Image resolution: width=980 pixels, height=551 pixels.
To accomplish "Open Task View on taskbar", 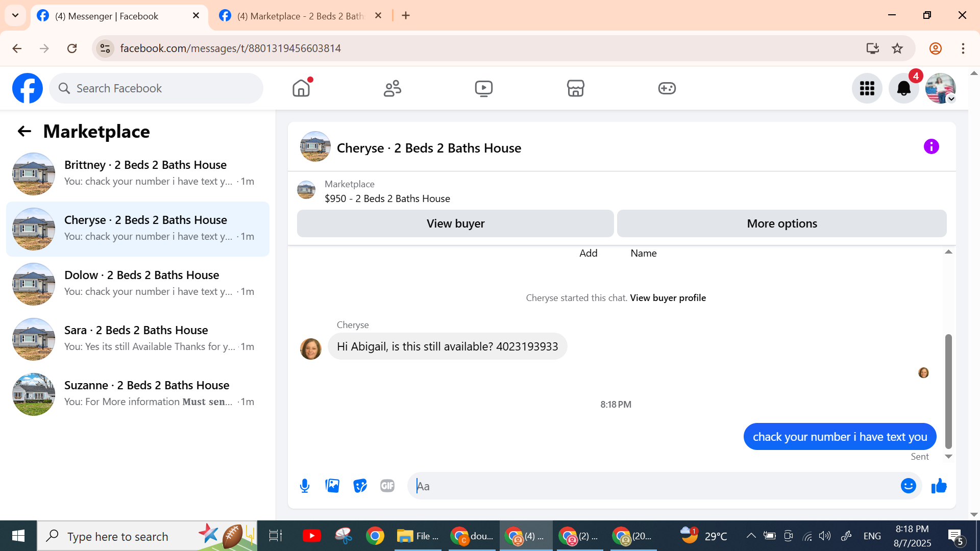I will (276, 536).
